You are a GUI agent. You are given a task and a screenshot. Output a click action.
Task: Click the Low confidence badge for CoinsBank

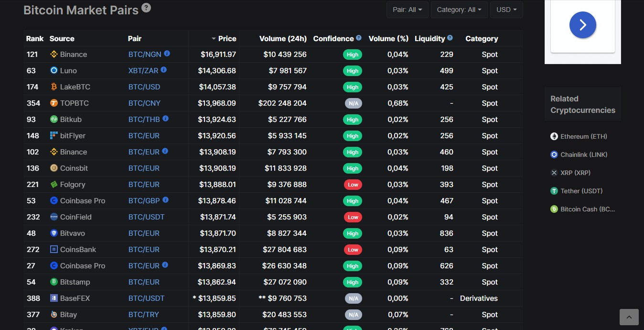[x=353, y=250]
